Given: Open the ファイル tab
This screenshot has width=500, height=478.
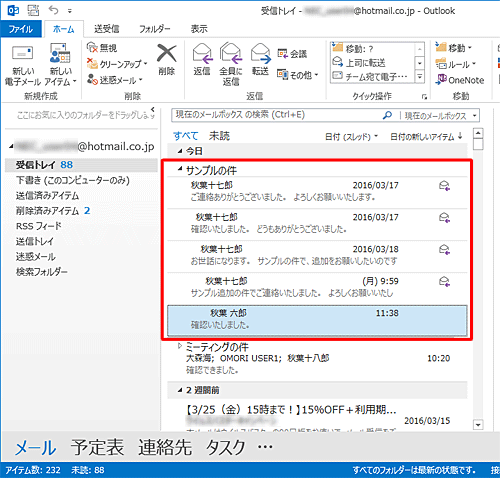Looking at the screenshot, I should [x=21, y=29].
